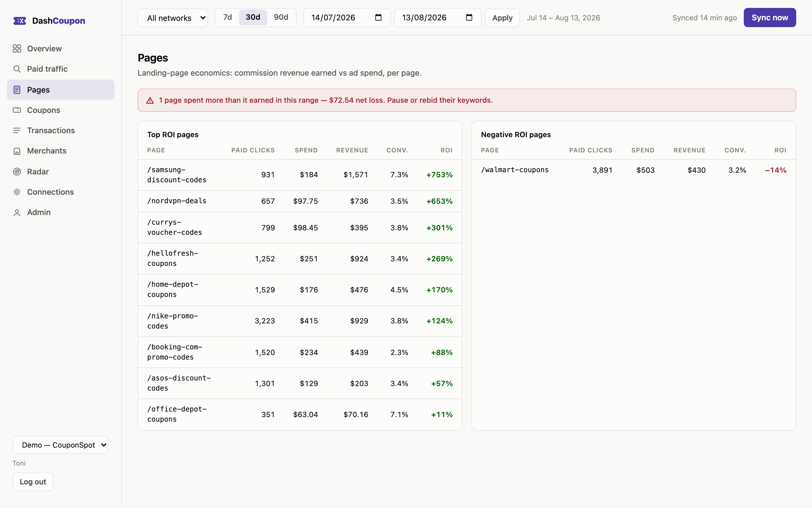Image resolution: width=812 pixels, height=508 pixels.
Task: Click the Pages document icon
Action: [x=17, y=90]
